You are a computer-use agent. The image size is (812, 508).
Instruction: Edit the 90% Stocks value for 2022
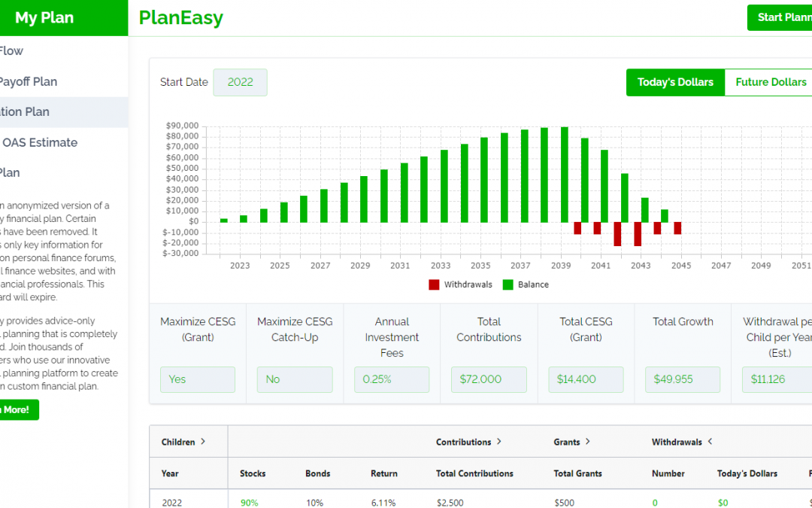click(249, 502)
